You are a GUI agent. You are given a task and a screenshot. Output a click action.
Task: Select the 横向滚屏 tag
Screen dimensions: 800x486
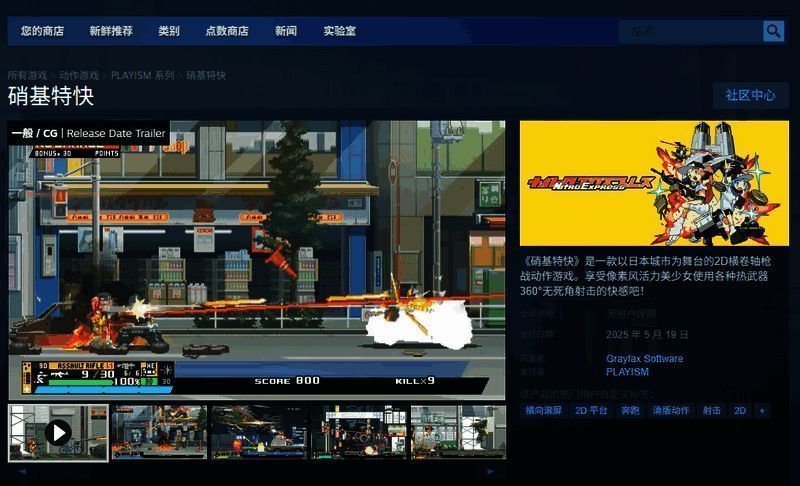pos(543,411)
